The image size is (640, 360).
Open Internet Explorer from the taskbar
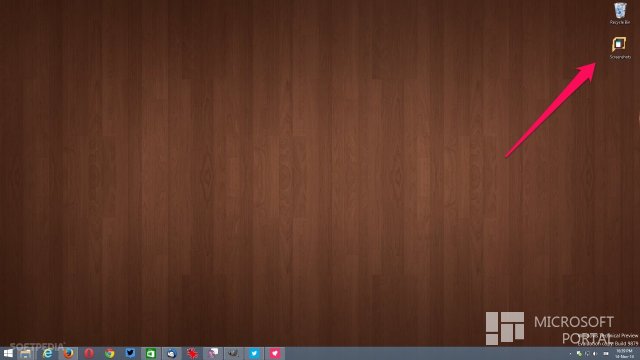coord(48,353)
